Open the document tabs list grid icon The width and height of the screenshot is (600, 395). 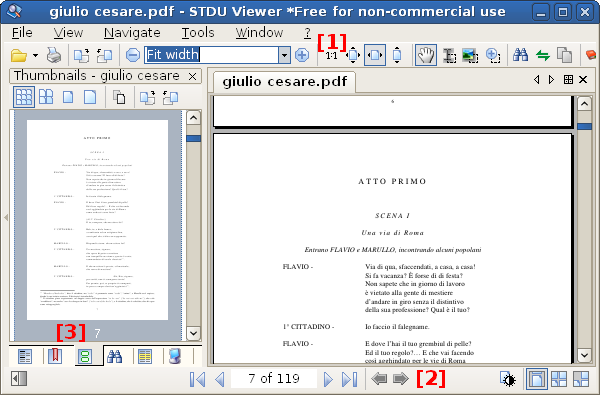568,80
